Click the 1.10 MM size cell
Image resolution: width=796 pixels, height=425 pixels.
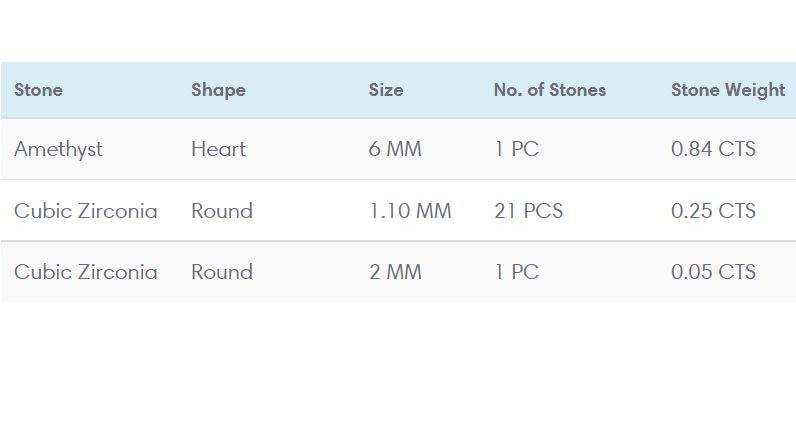410,211
